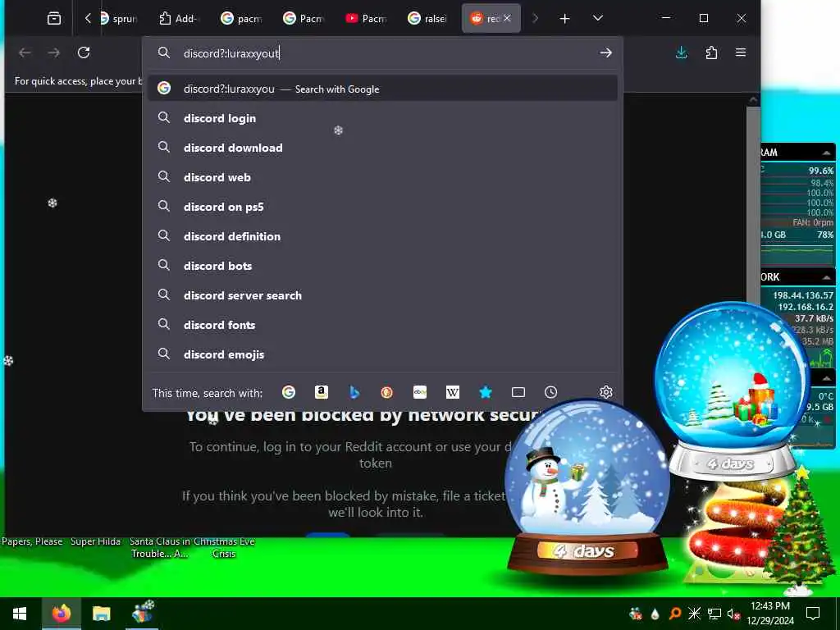Collapse the NETWORK section in system monitor
The height and width of the screenshot is (630, 840).
pos(827,277)
